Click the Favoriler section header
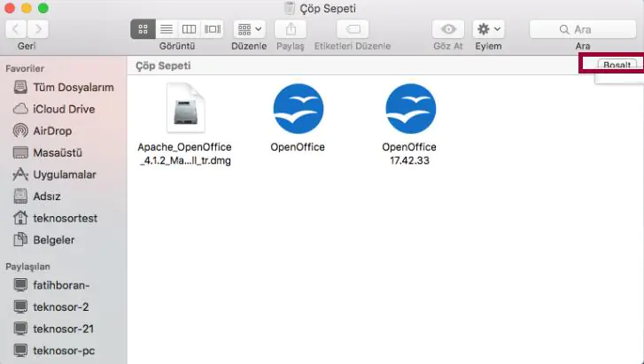Screen dimensions: 644x364 tap(25, 68)
